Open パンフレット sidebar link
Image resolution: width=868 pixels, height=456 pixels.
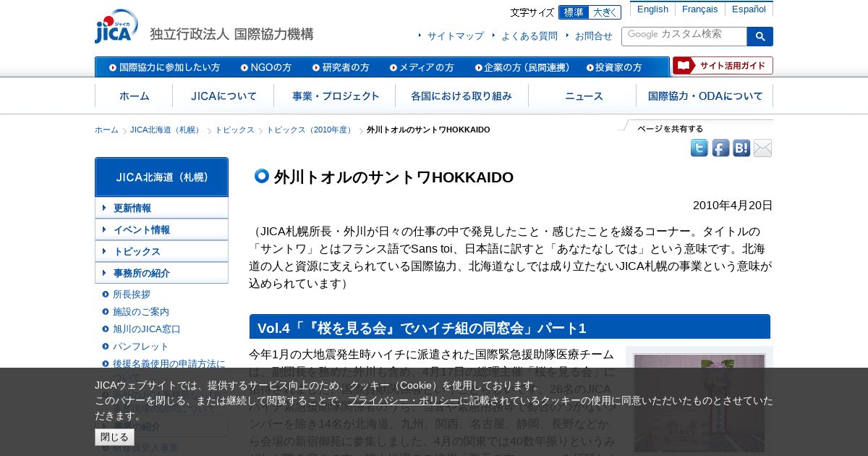click(x=141, y=347)
